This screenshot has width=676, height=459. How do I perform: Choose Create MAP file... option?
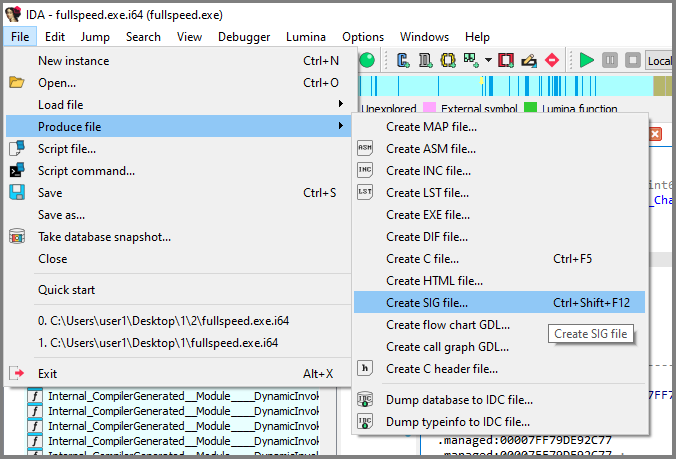coord(499,127)
